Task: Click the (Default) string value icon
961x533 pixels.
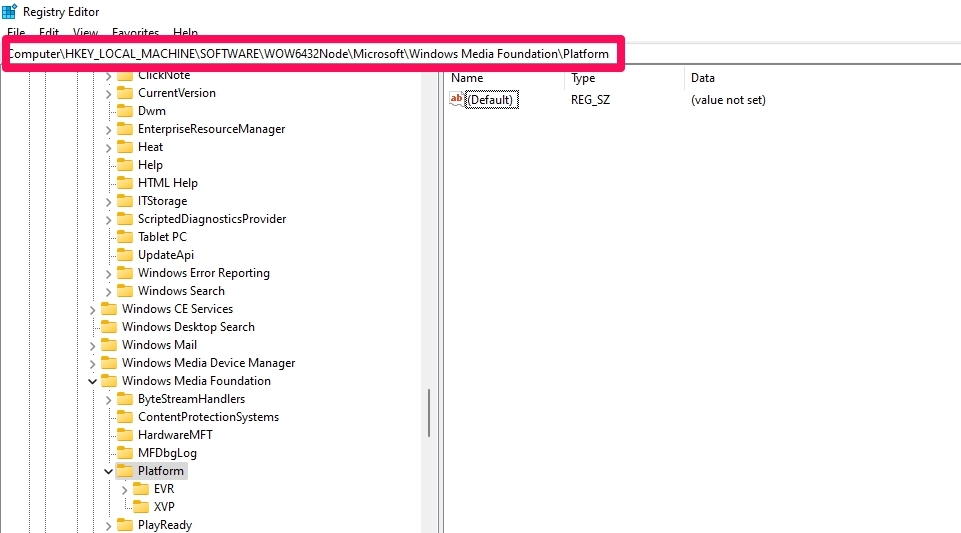Action: (x=457, y=99)
